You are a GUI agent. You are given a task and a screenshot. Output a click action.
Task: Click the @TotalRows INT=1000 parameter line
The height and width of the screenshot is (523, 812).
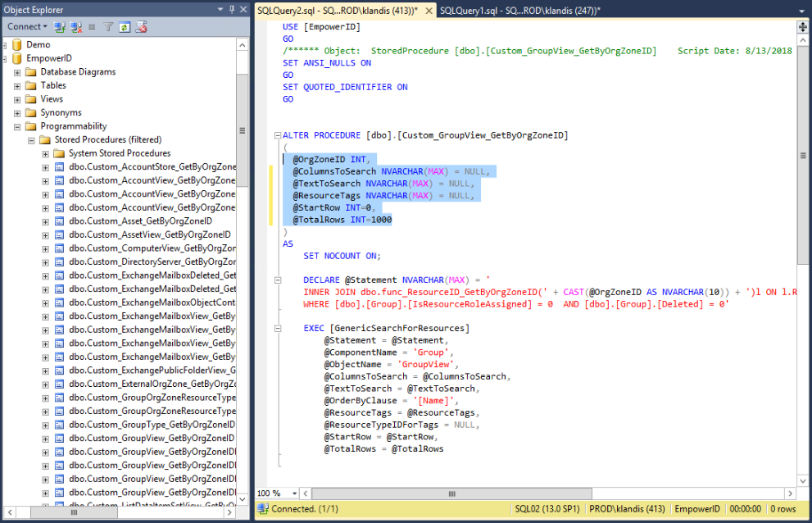342,220
